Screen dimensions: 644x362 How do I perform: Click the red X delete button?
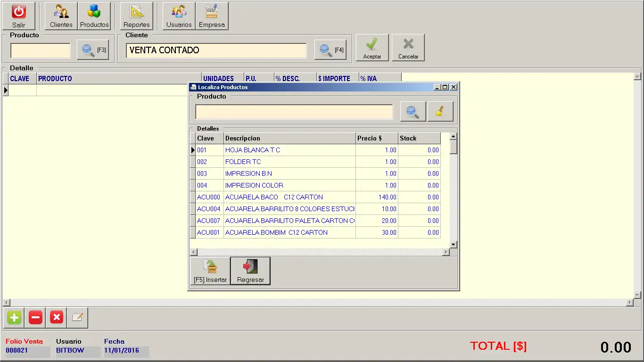57,318
